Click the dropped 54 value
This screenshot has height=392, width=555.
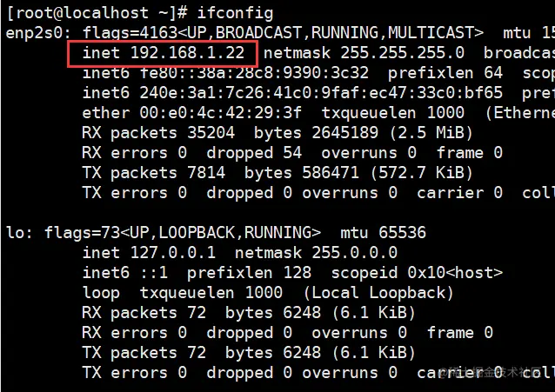point(254,153)
